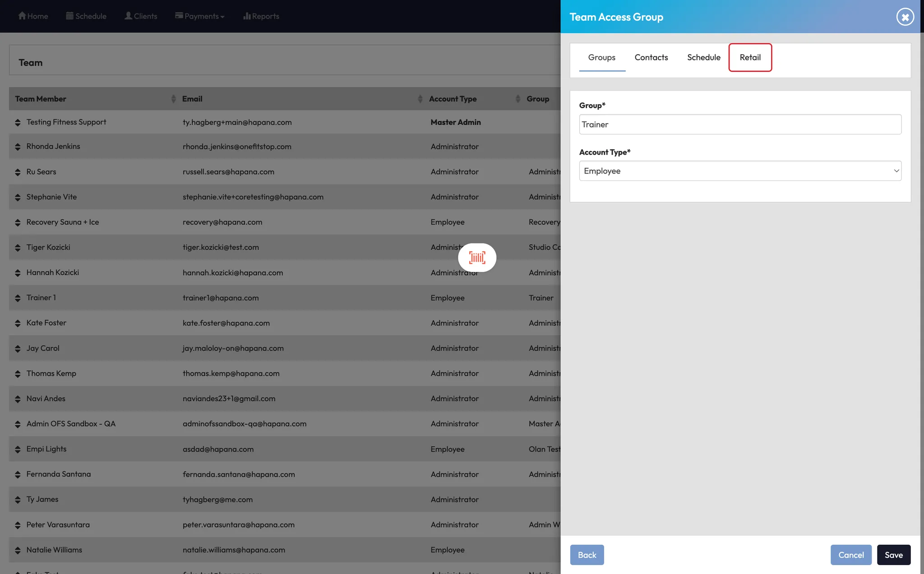The width and height of the screenshot is (924, 574).
Task: Click reorder handle for Rhonda Jenkins
Action: click(x=18, y=147)
